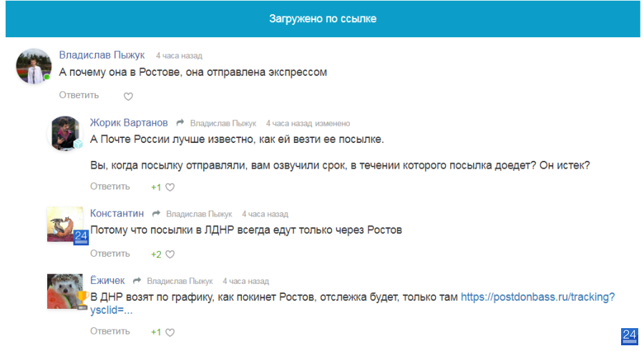The height and width of the screenshot is (351, 644).
Task: Click Ответить under Жорик Вартанов's reply
Action: pyautogui.click(x=110, y=187)
